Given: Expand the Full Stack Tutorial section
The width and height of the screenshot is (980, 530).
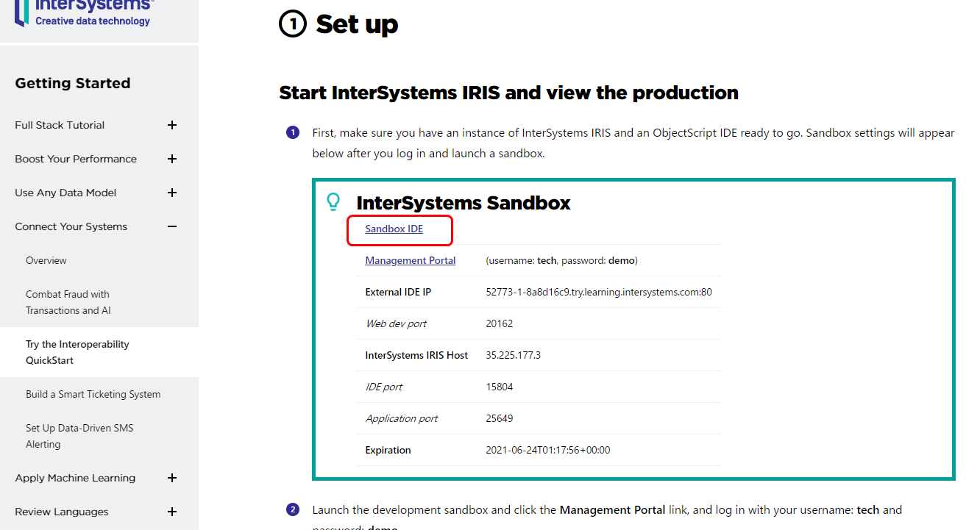Looking at the screenshot, I should click(171, 125).
